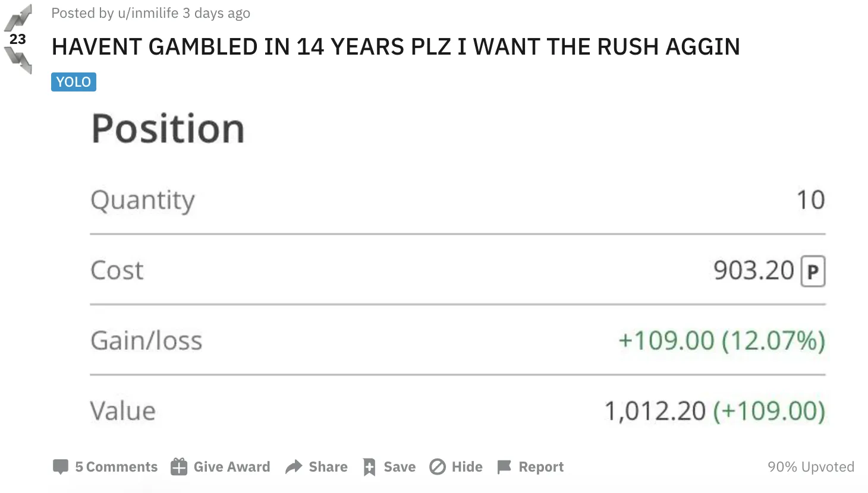Toggle the Save state of the post

coord(399,467)
